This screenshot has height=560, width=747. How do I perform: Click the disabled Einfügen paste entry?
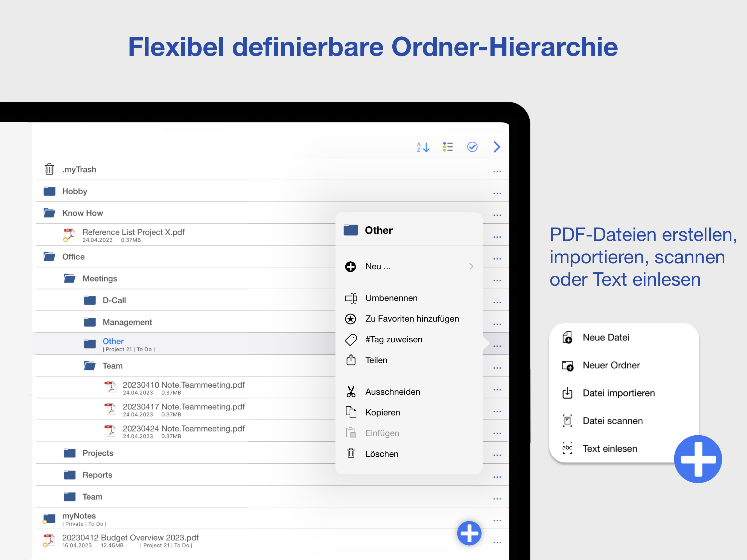pos(409,433)
